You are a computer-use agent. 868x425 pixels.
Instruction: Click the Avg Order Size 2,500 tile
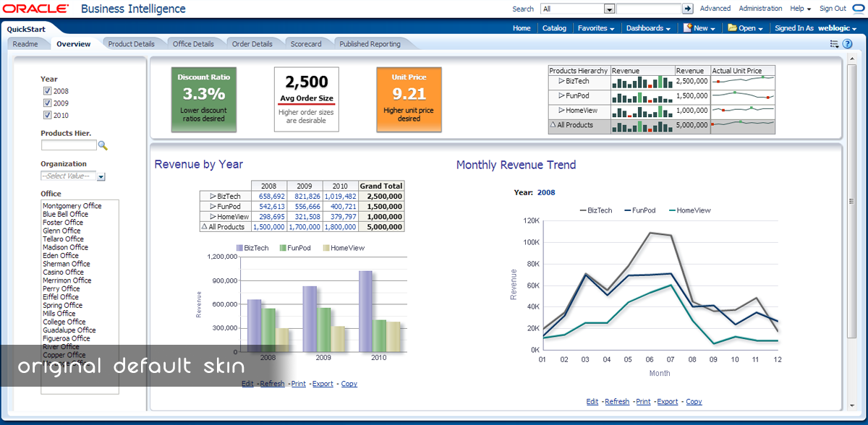(x=307, y=100)
